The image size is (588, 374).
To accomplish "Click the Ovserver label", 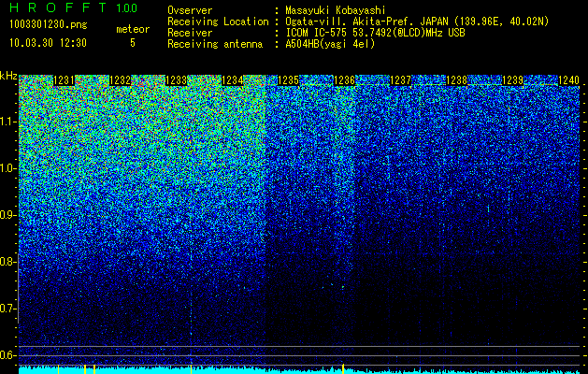I will pos(190,10).
